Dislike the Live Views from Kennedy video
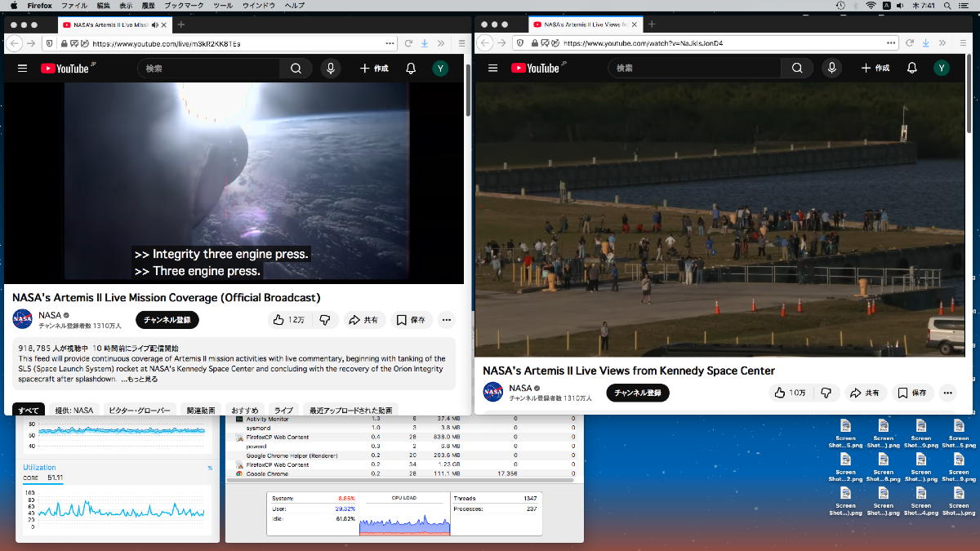 (x=826, y=393)
